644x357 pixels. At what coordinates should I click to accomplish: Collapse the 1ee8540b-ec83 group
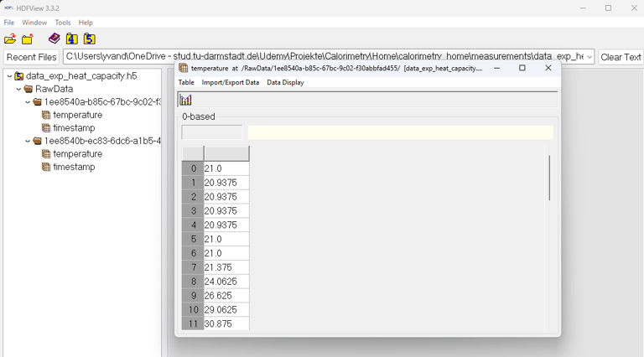pyautogui.click(x=28, y=141)
